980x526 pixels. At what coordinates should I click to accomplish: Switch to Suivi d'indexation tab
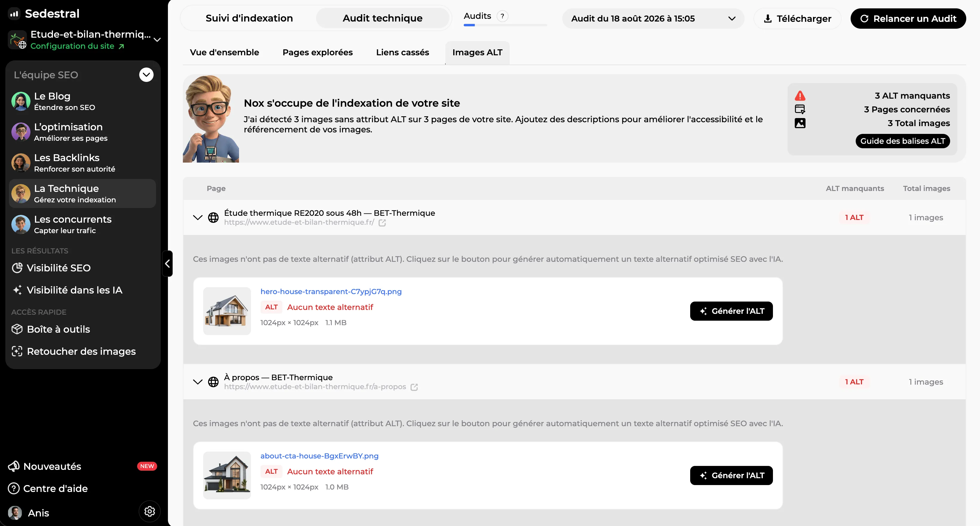[x=249, y=18]
